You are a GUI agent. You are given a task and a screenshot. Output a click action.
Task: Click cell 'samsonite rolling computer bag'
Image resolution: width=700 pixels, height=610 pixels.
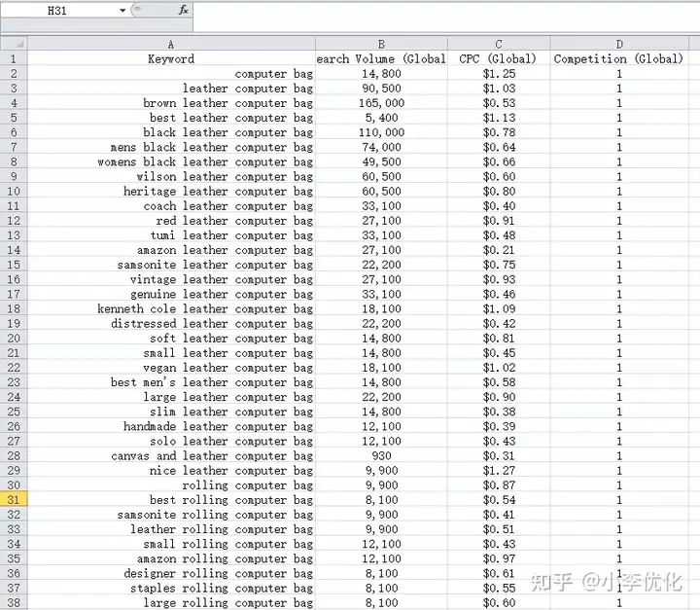click(171, 515)
